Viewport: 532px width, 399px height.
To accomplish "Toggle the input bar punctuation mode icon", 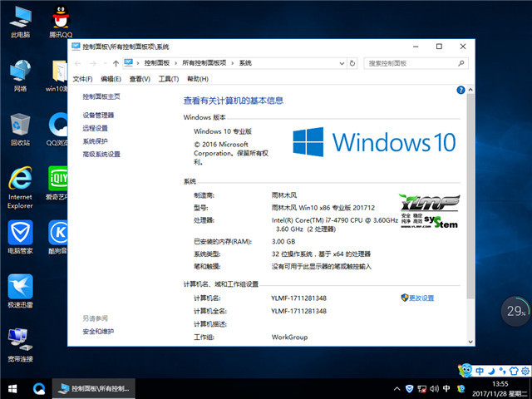I will [x=502, y=371].
